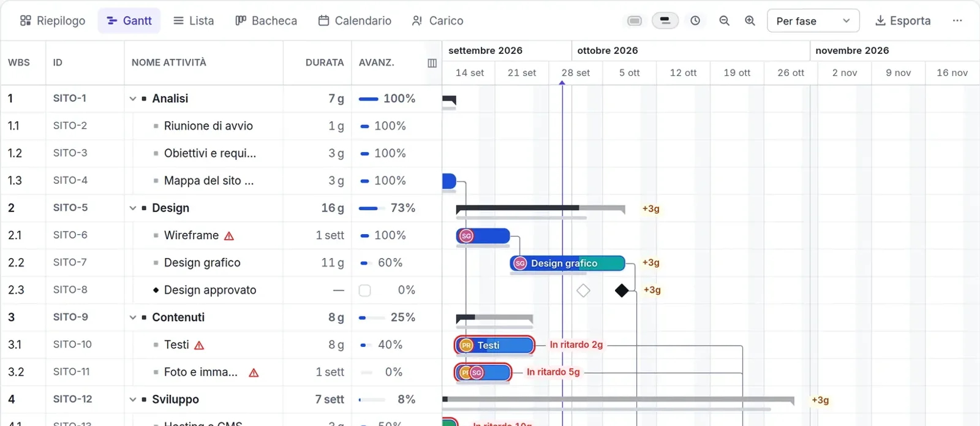Click the Mappa del sito Gantt bar

point(449,181)
